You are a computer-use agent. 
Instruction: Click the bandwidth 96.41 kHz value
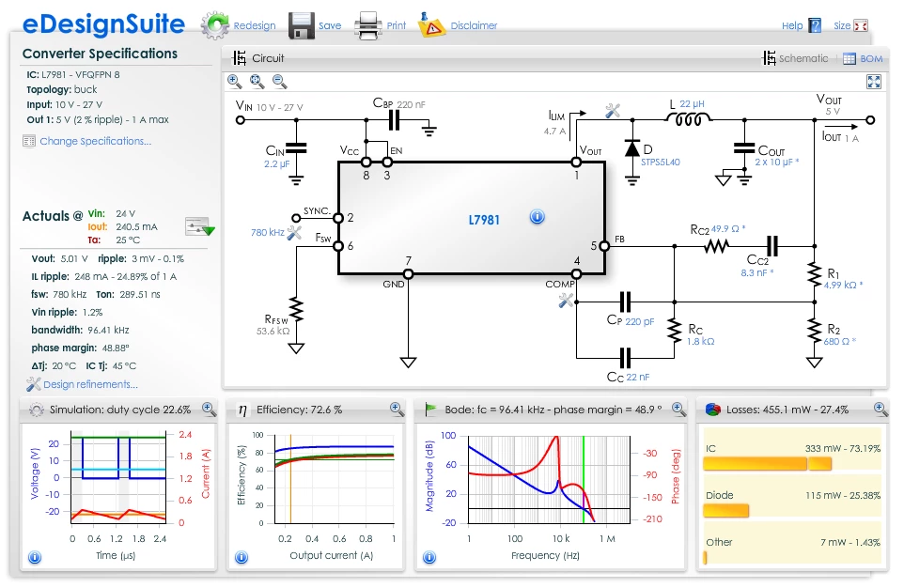tap(108, 331)
